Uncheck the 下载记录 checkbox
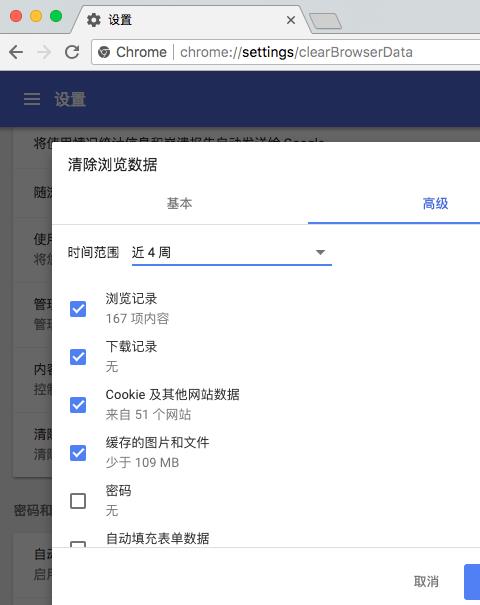The height and width of the screenshot is (605, 480). (x=78, y=357)
